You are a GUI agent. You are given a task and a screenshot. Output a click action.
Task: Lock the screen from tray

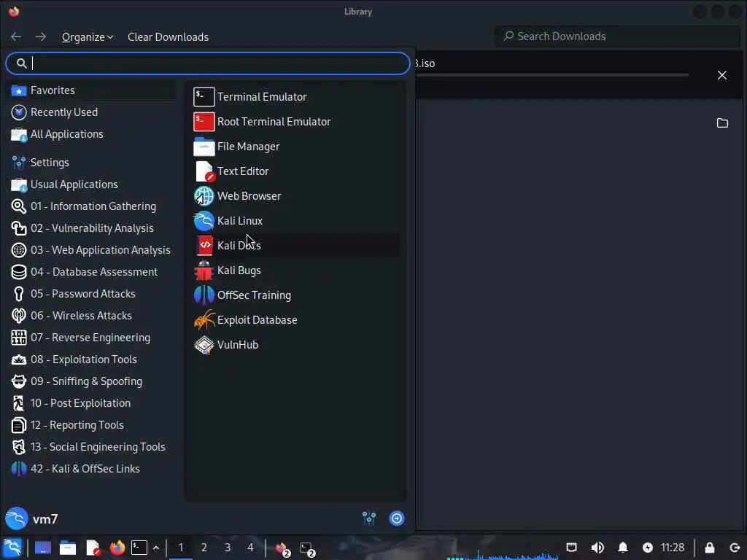pos(710,548)
